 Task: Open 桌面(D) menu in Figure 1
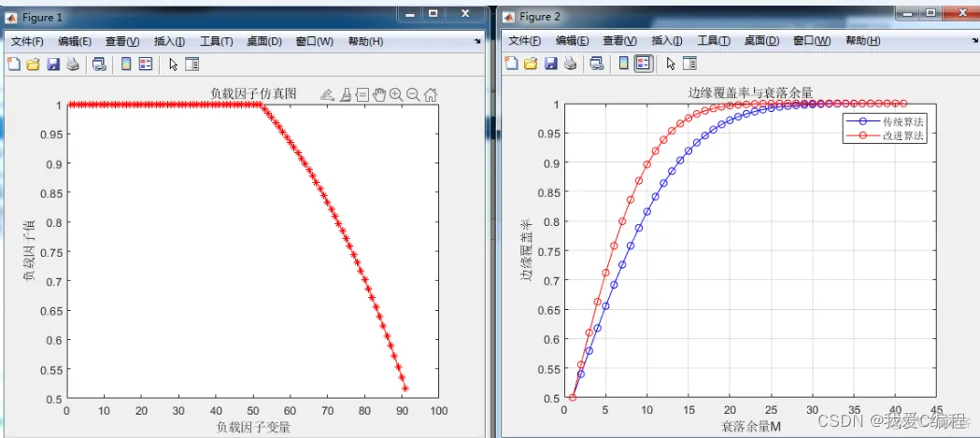[264, 42]
